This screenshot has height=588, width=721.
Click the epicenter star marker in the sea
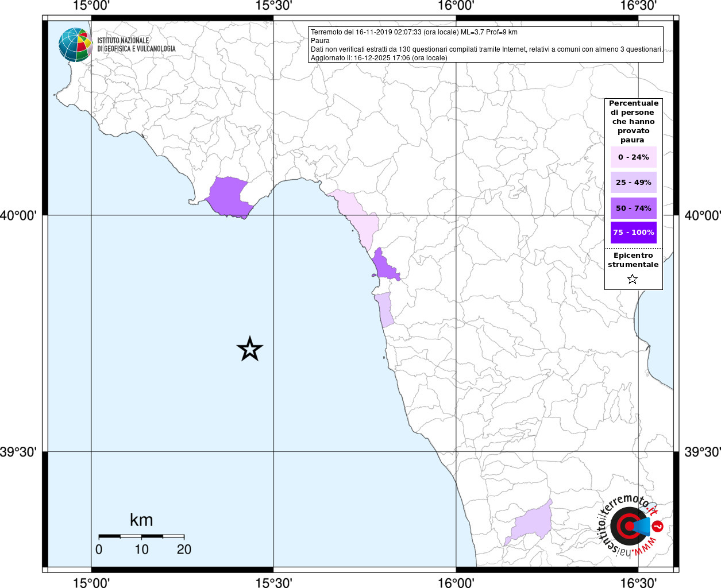tap(250, 349)
